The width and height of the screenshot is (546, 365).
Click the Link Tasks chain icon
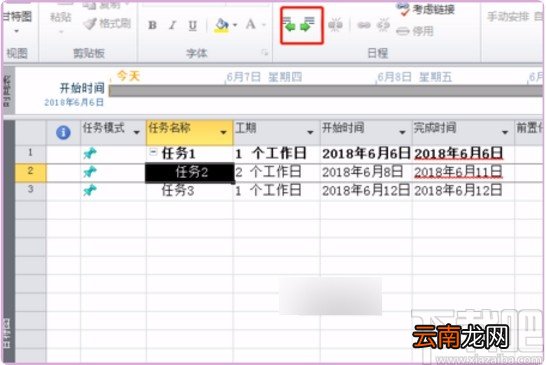point(364,25)
